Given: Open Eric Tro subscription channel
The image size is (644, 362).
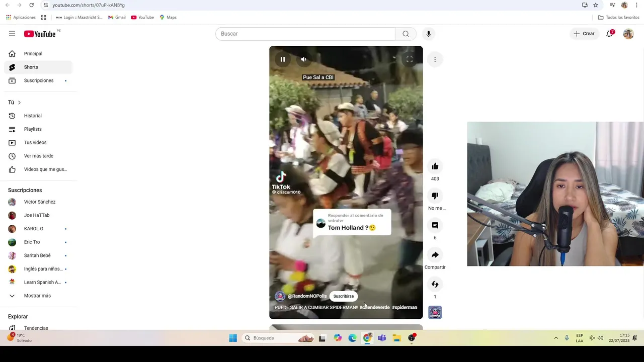Looking at the screenshot, I should (38, 242).
